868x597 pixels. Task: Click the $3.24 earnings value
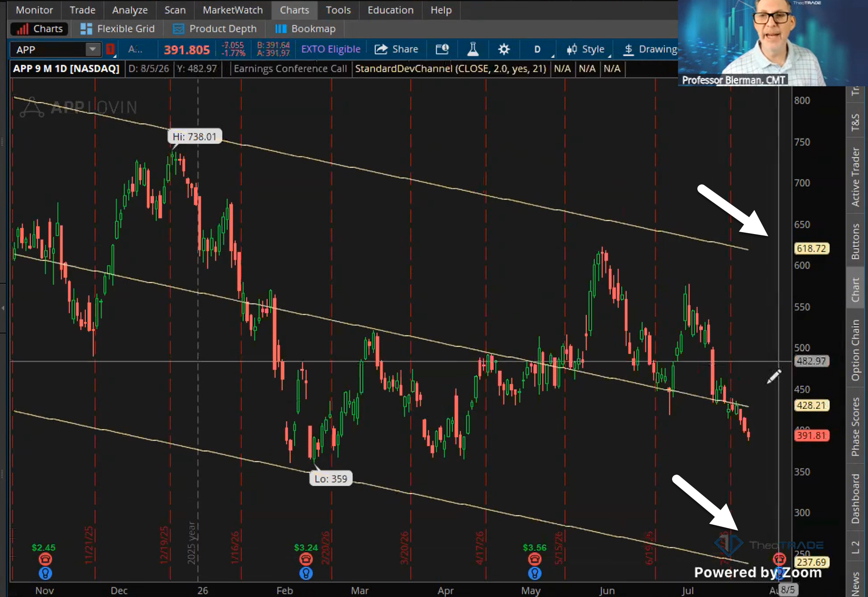coord(306,548)
